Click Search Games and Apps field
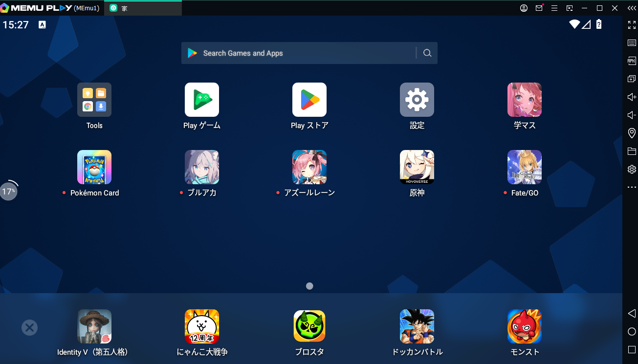 309,53
